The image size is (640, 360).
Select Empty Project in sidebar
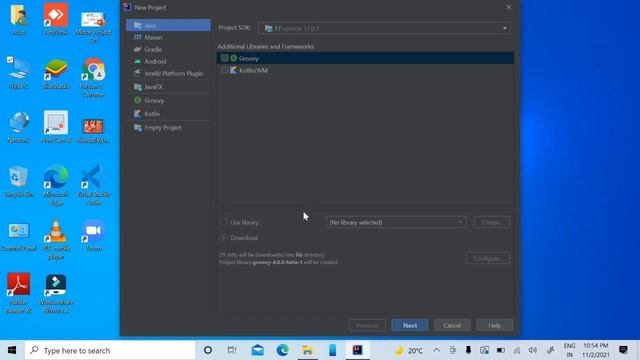click(168, 128)
